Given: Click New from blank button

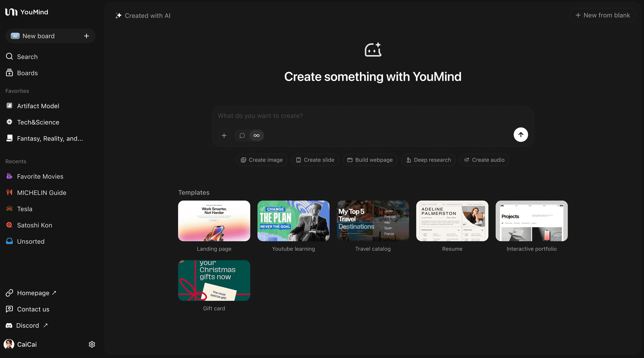Looking at the screenshot, I should (602, 15).
